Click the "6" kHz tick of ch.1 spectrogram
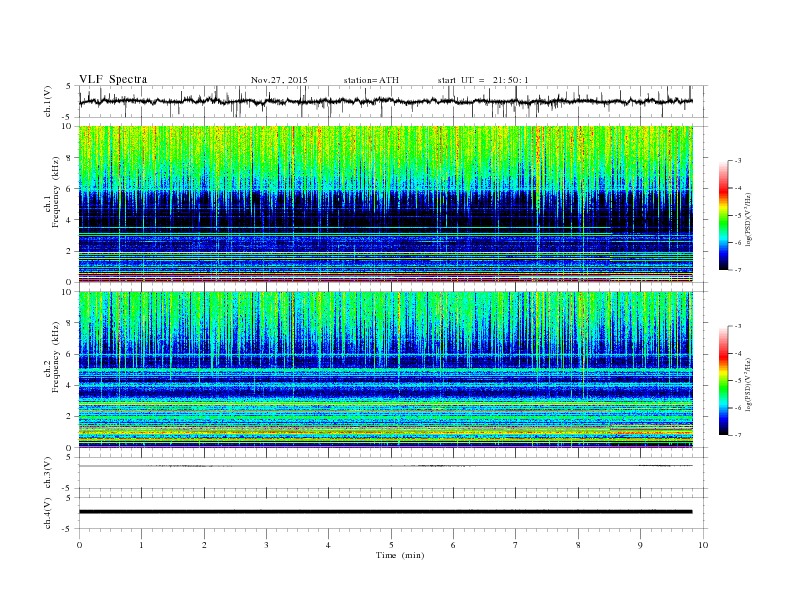The image size is (792, 612). coord(70,189)
